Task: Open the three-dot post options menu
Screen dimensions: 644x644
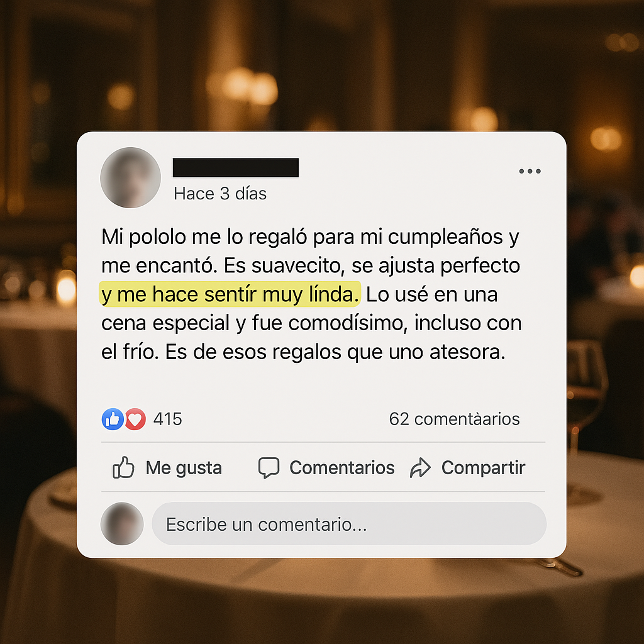Action: coord(530,171)
